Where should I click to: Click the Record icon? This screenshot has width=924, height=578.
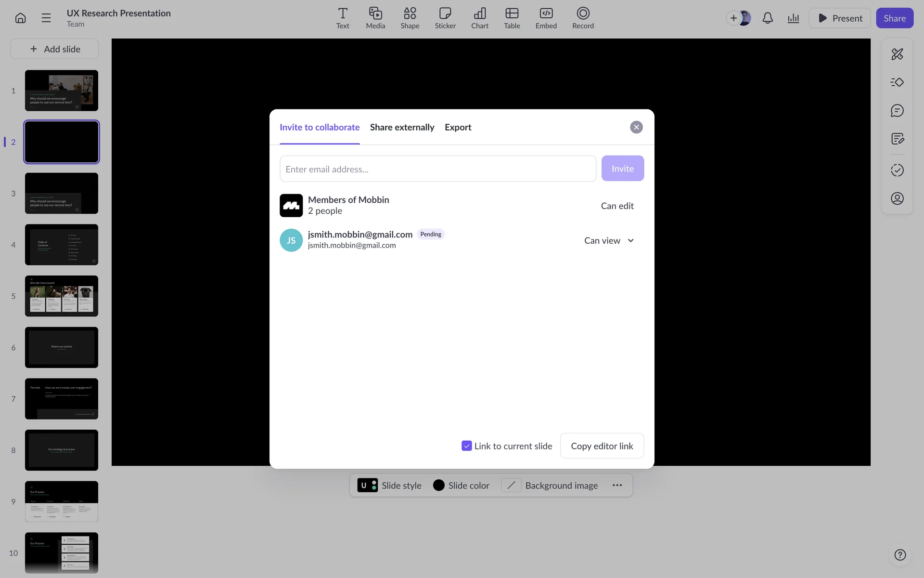582,18
